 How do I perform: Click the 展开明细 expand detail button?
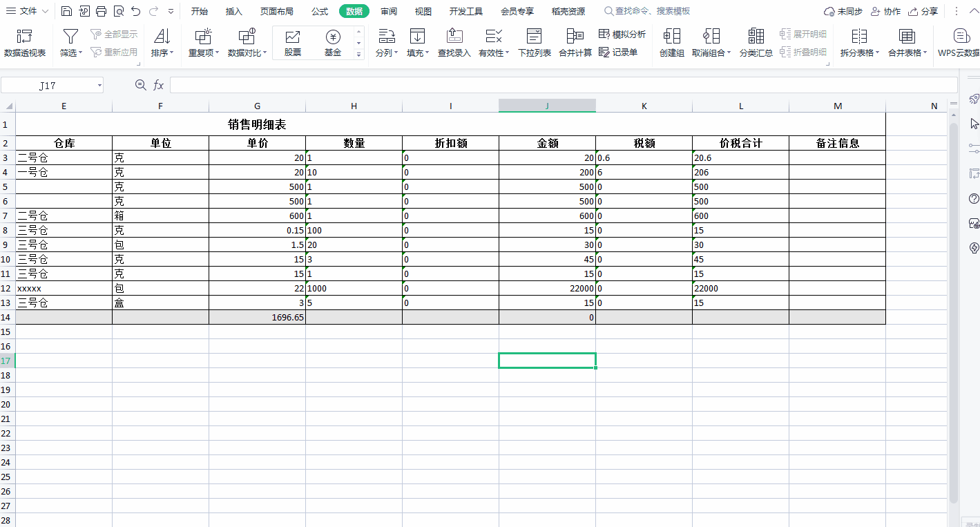[x=803, y=34]
